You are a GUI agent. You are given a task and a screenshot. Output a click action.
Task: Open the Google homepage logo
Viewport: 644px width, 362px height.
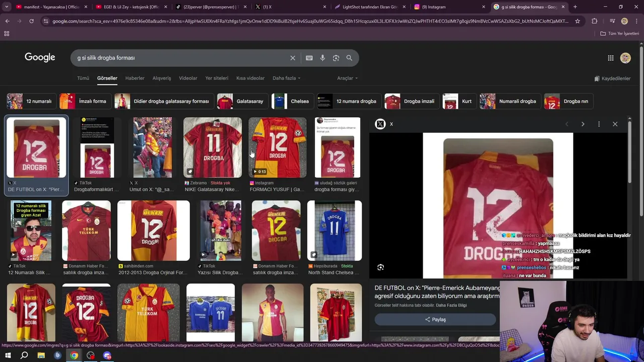pyautogui.click(x=40, y=57)
